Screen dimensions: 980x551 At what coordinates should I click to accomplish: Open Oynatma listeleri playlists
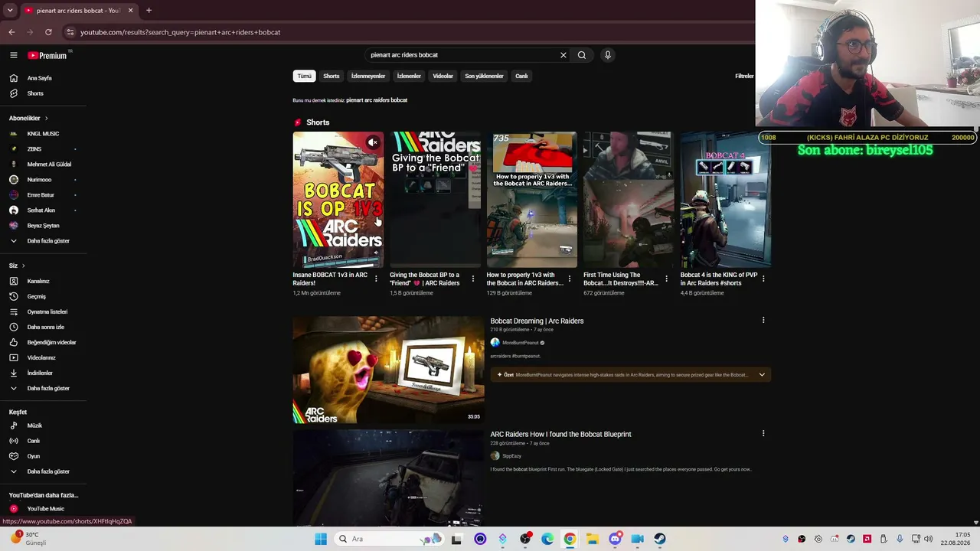click(47, 311)
